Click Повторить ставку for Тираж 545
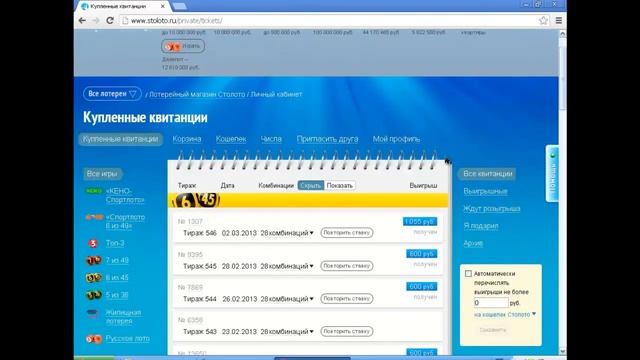 tap(347, 266)
